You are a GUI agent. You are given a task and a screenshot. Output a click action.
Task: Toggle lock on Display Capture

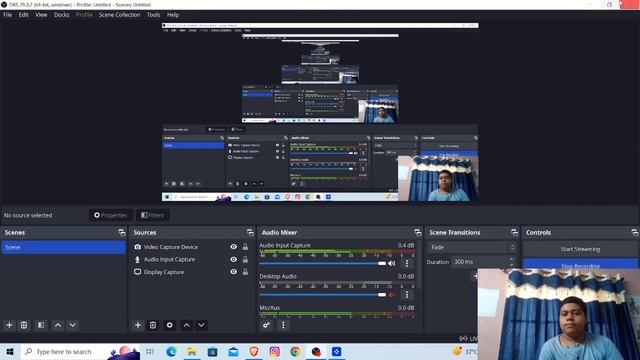coord(245,272)
